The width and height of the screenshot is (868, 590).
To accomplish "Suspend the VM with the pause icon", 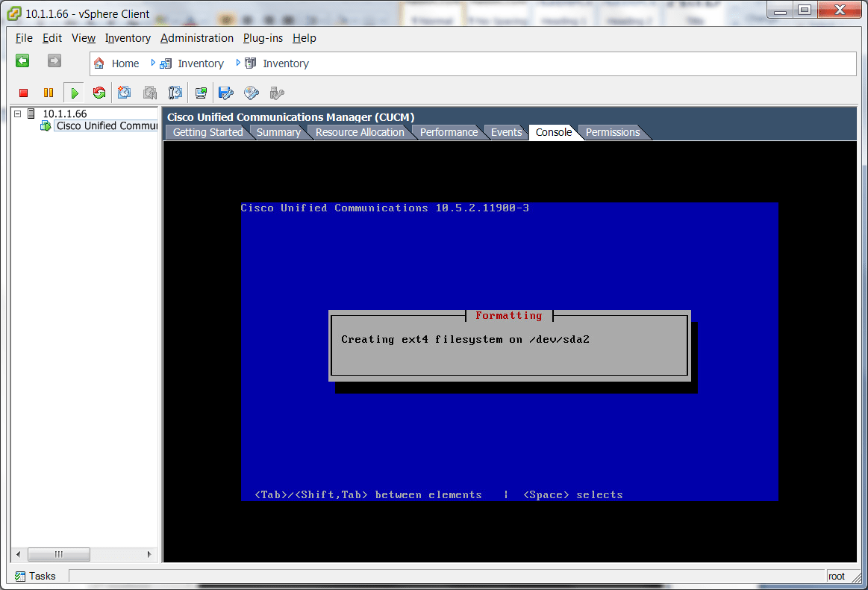I will coord(49,93).
